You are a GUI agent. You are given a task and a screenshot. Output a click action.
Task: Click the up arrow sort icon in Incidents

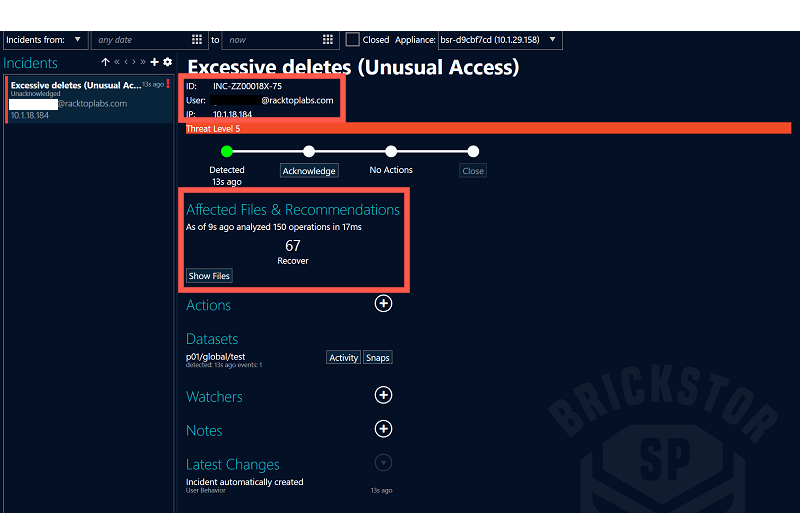pos(105,63)
